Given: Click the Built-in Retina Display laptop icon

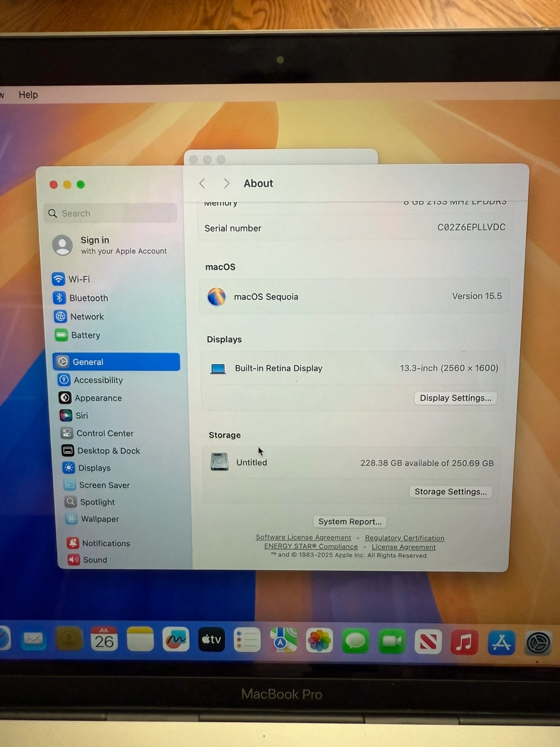Looking at the screenshot, I should click(x=218, y=369).
